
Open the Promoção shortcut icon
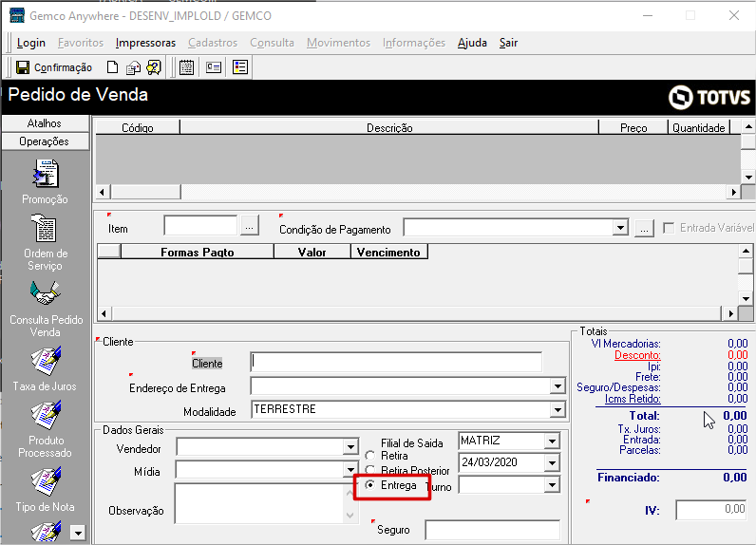coord(46,174)
